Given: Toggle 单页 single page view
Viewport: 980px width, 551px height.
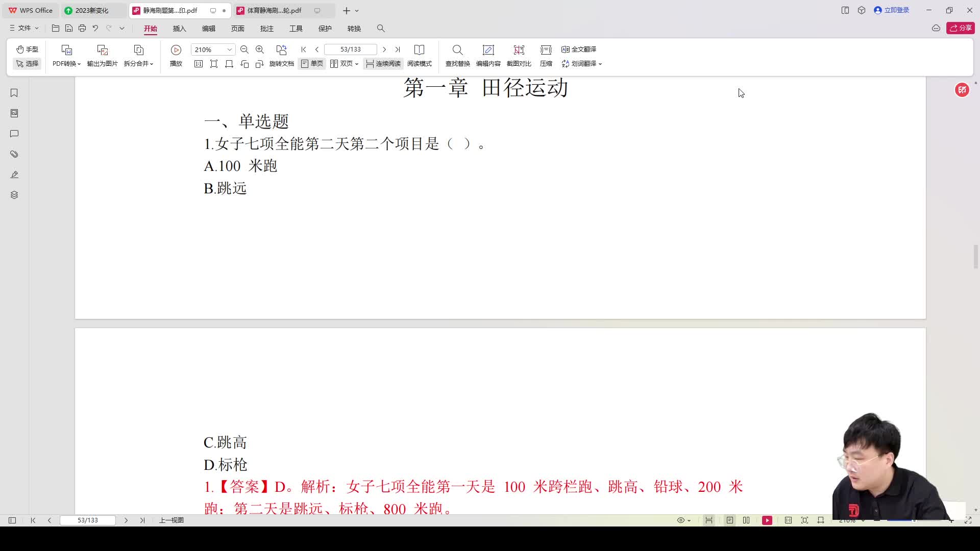Looking at the screenshot, I should (x=312, y=64).
